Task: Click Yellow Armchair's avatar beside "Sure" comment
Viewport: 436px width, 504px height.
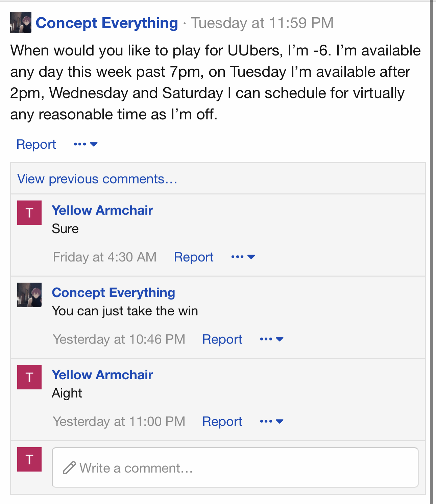Action: click(x=29, y=213)
